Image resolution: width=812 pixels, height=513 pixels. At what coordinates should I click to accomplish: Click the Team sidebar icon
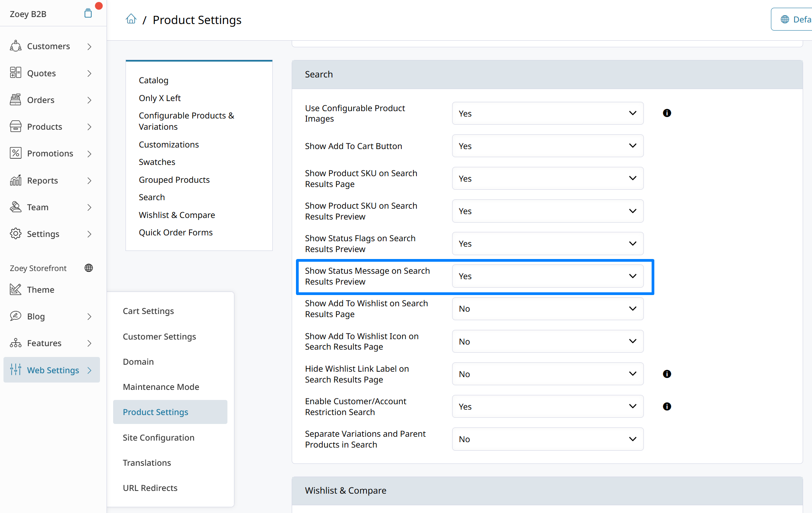point(15,207)
